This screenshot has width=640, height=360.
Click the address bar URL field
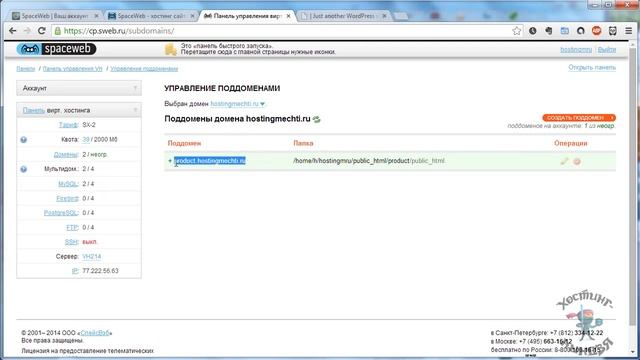[x=286, y=31]
